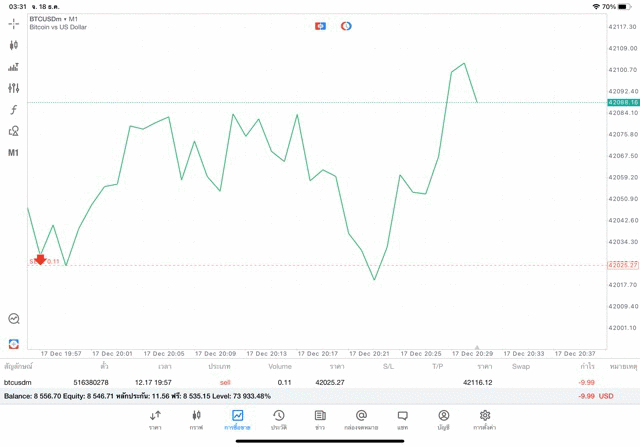Open the Mailbox @ tab
Viewport: 640px width, 447px height.
pyautogui.click(x=361, y=419)
